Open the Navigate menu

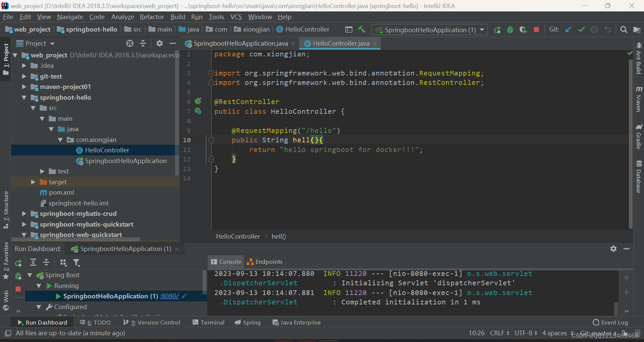pyautogui.click(x=70, y=17)
